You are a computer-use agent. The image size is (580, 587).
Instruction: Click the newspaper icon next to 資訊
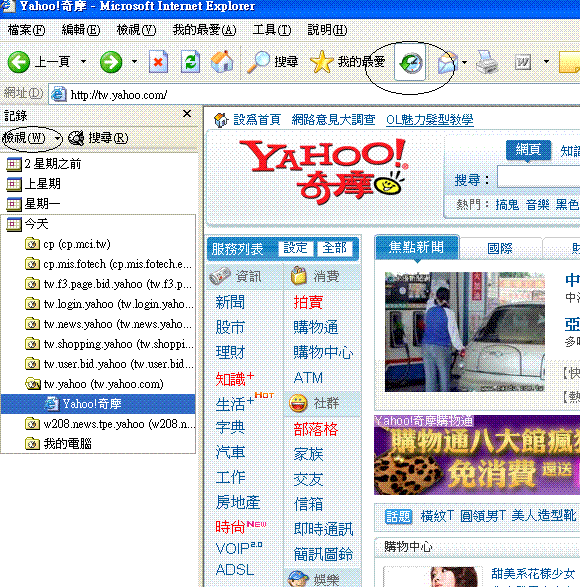[220, 276]
